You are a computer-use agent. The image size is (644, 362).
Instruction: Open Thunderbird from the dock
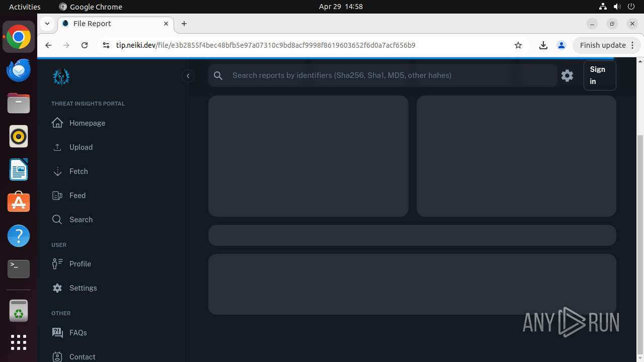(x=19, y=70)
